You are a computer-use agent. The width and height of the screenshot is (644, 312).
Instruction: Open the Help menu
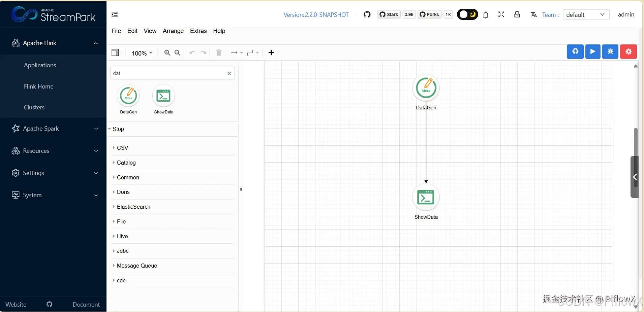point(219,31)
